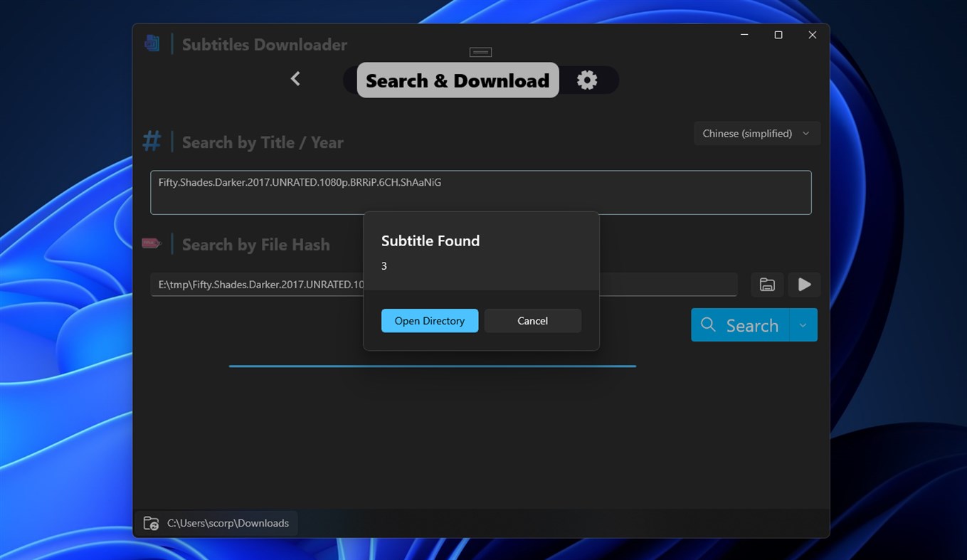Click the window snap layout handle at top
This screenshot has width=967, height=560.
click(x=480, y=51)
